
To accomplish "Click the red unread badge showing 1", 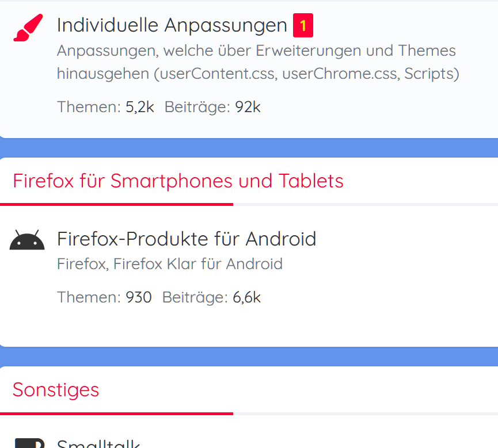I will click(303, 25).
